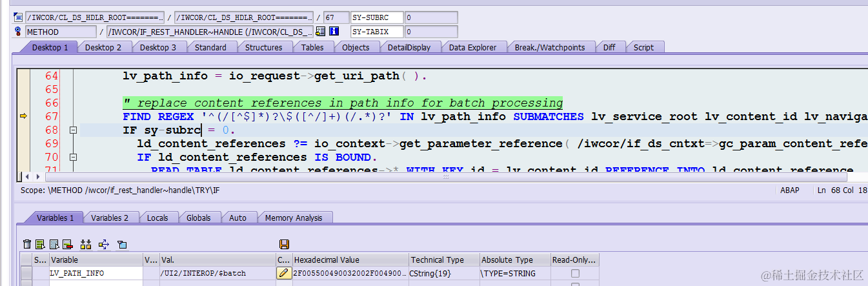Select the Memory Analysis tab
Viewport: 868px width, 286px height.
(294, 218)
